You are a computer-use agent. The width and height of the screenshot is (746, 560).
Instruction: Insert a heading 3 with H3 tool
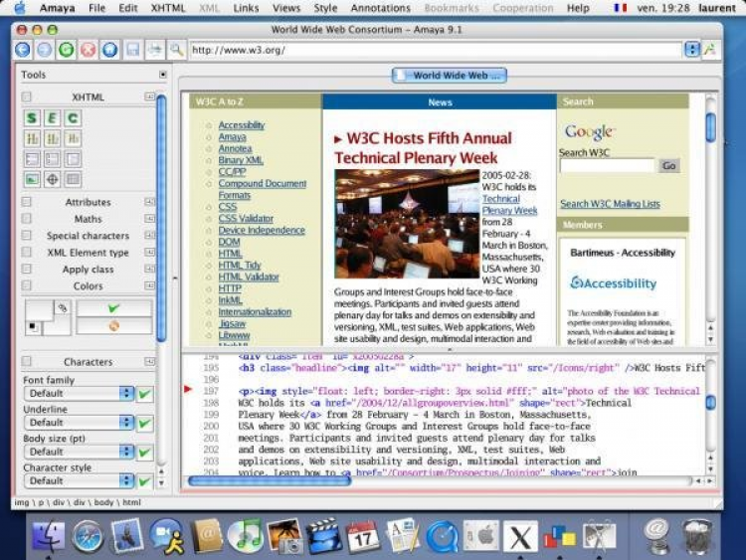click(x=73, y=138)
